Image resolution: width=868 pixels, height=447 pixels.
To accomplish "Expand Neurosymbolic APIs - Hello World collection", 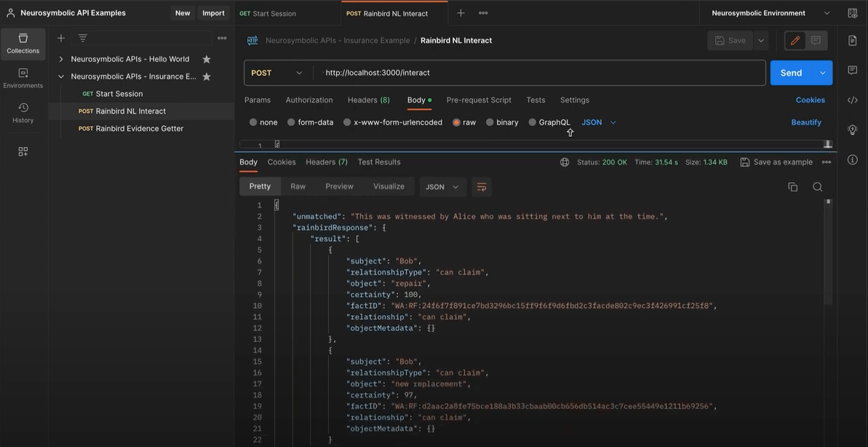I will 61,59.
